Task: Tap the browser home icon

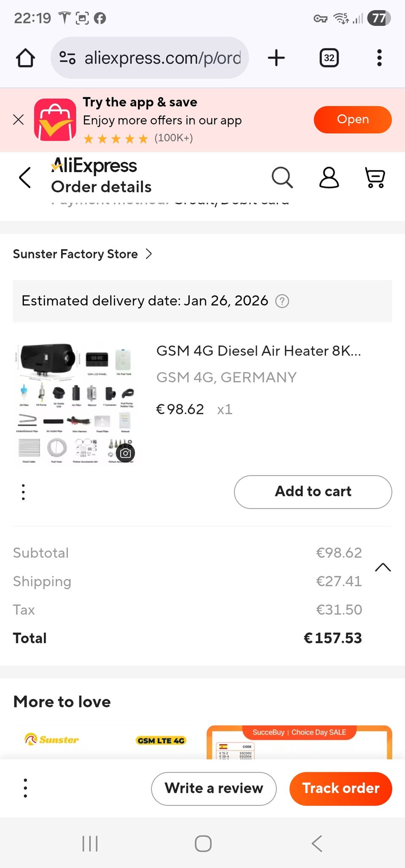Action: point(25,58)
